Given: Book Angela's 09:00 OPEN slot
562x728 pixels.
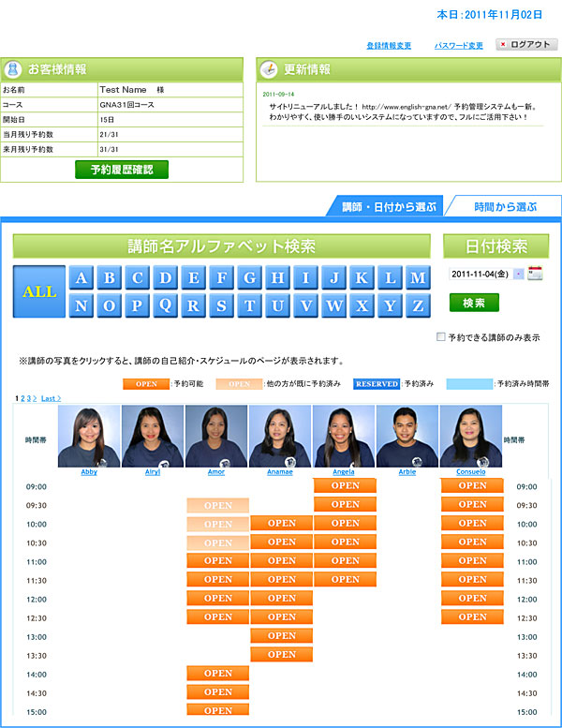Looking at the screenshot, I should (x=345, y=485).
